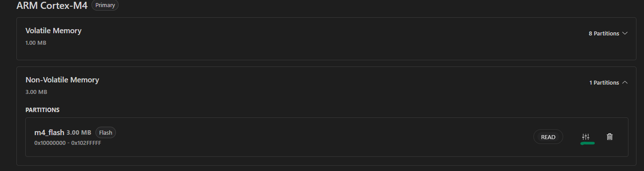Click the READ permission badge

[548, 137]
